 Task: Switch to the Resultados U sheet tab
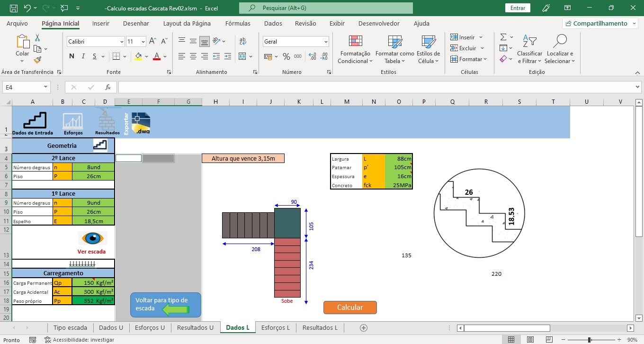195,327
